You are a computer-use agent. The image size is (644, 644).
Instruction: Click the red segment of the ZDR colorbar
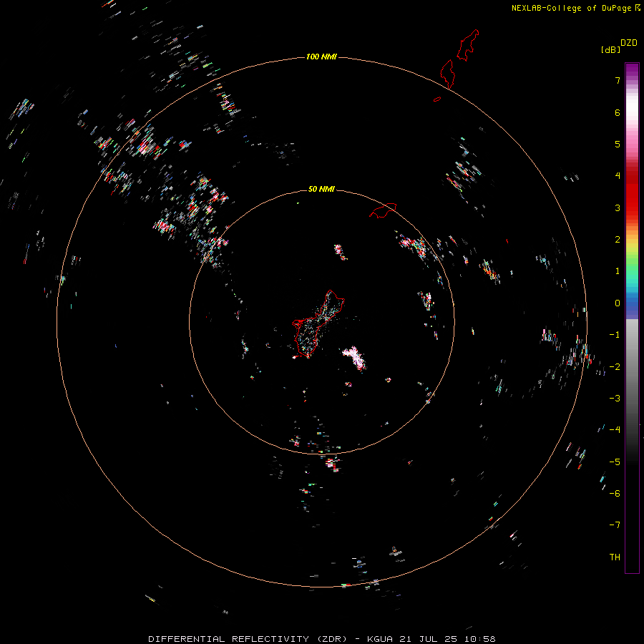click(x=632, y=193)
